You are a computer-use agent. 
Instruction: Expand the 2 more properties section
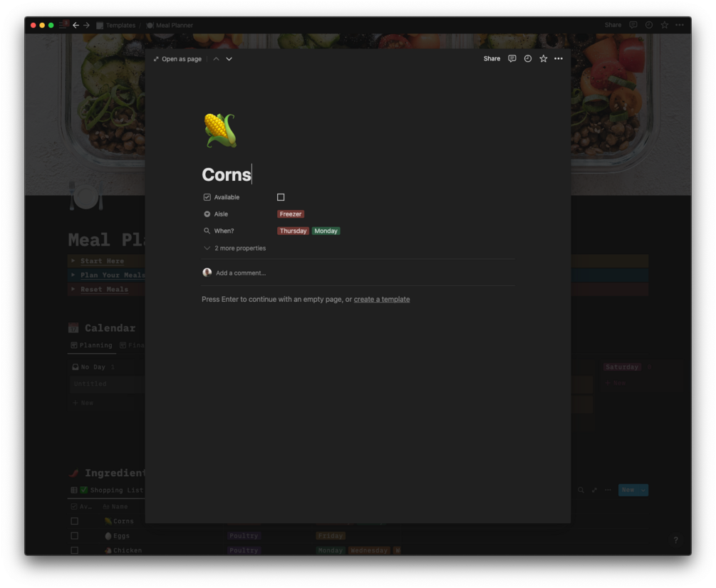[x=234, y=248]
